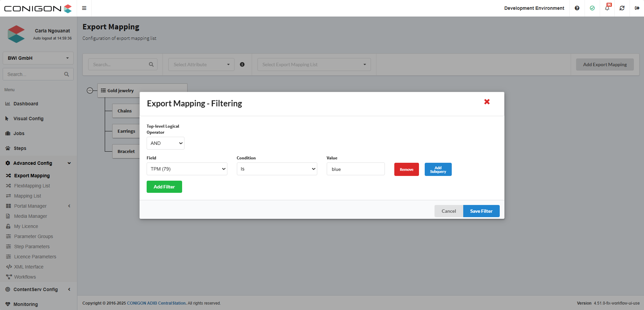
Task: Click the info icon beside Select Attribute
Action: coord(242,64)
